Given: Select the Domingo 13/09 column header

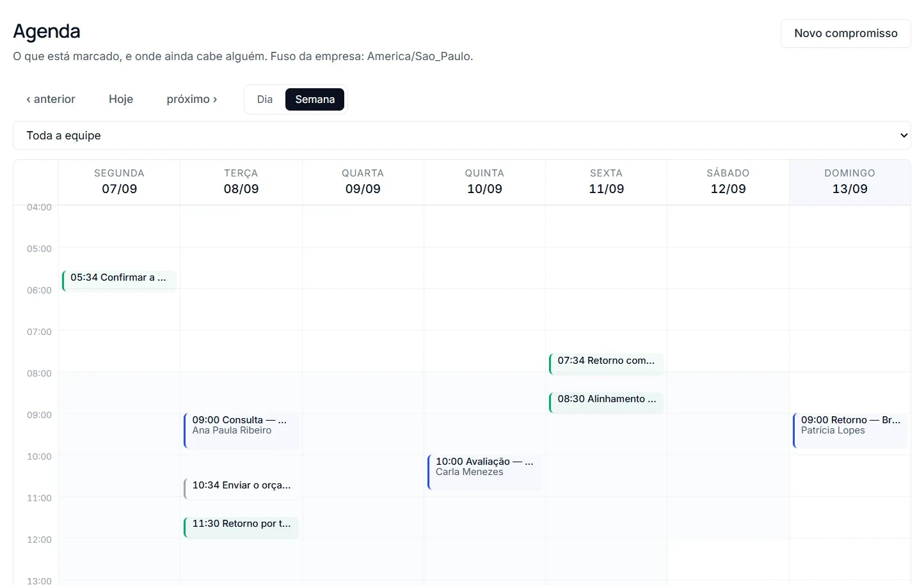Looking at the screenshot, I should click(x=850, y=182).
